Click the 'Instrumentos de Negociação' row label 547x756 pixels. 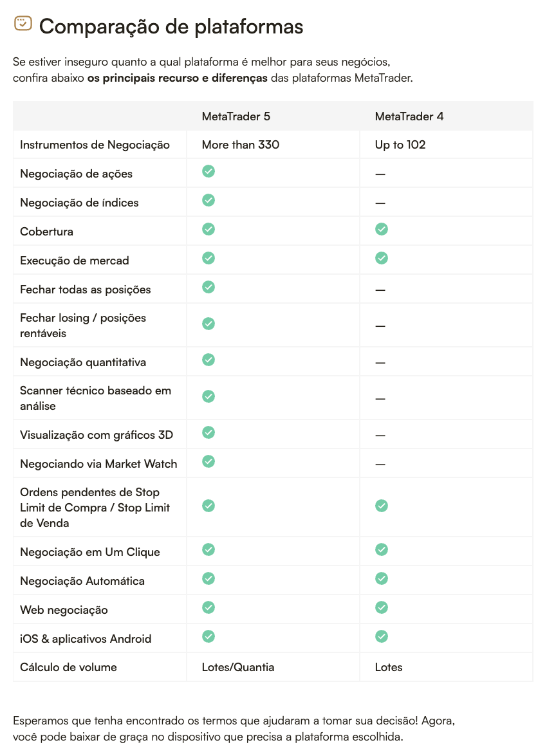[95, 145]
